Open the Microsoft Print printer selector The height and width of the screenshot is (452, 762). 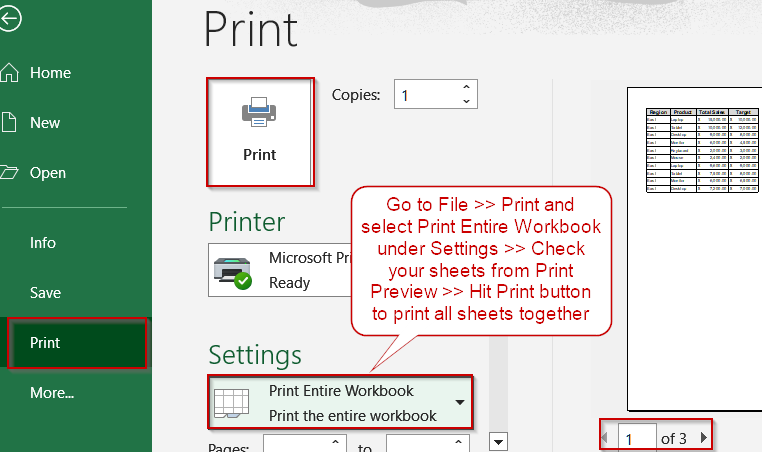pos(280,270)
